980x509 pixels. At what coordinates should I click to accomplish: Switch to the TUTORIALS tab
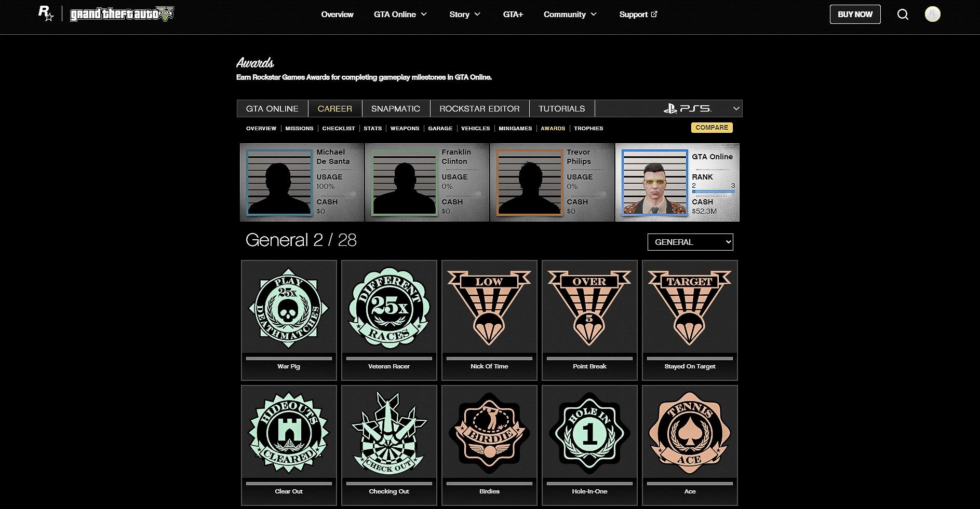point(561,108)
